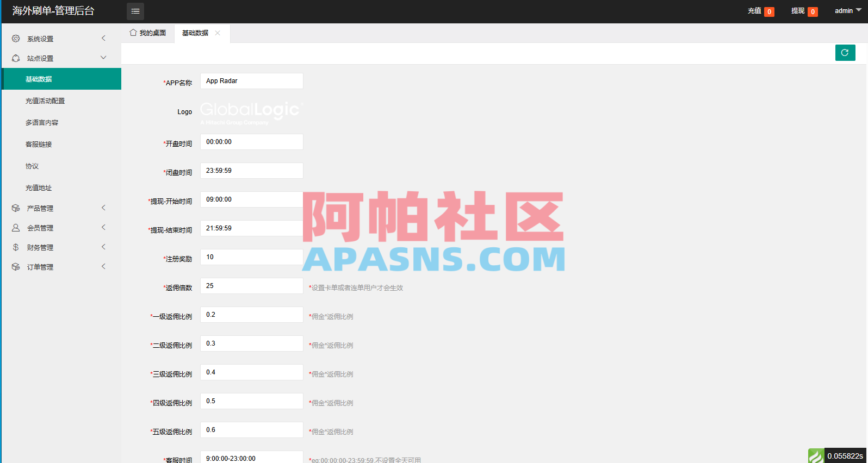Open 充值活动配置 in the sidebar
This screenshot has width=868, height=463.
coord(61,101)
